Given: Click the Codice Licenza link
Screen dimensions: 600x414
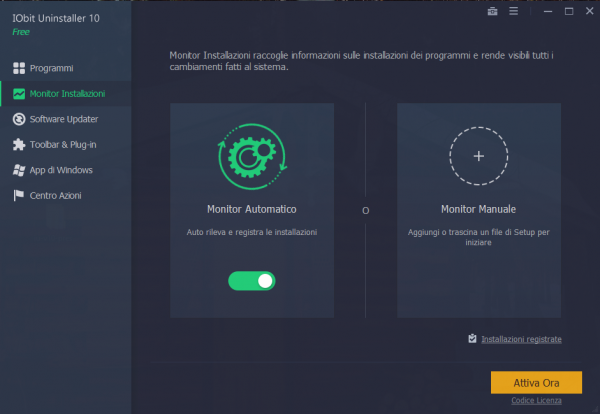Looking at the screenshot, I should (536, 400).
